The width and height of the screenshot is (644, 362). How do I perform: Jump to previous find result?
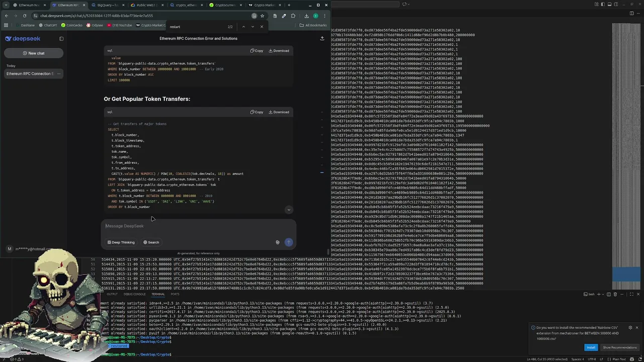tap(244, 27)
